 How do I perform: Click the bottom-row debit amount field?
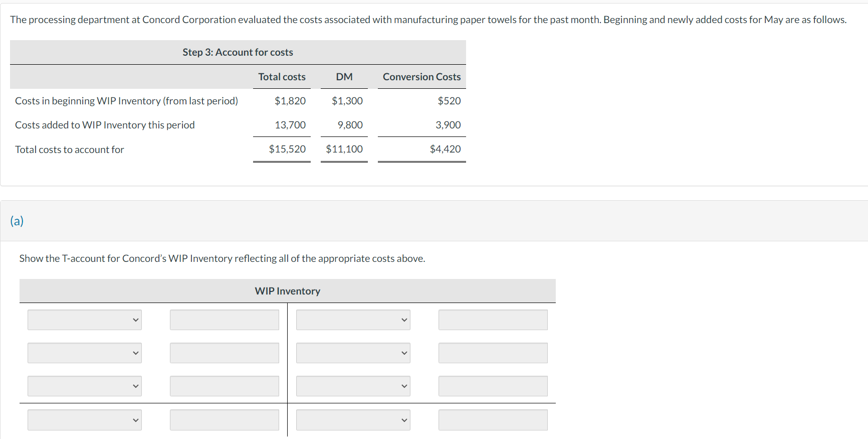coord(225,420)
